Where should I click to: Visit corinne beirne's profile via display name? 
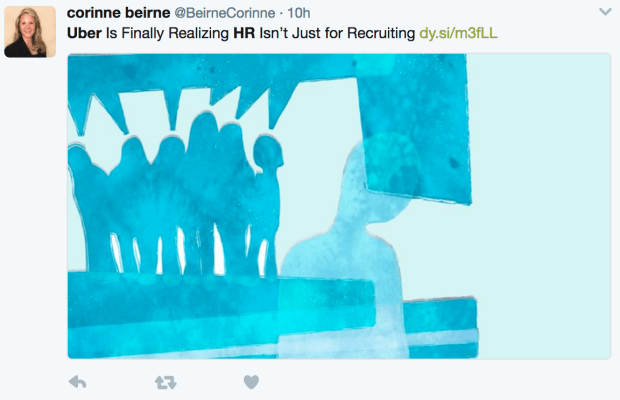(119, 13)
